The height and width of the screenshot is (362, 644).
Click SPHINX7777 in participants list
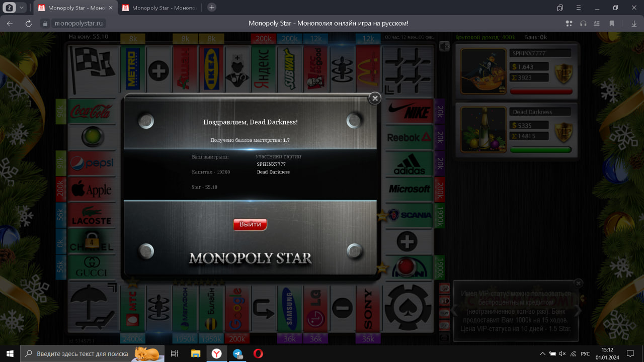point(271,164)
